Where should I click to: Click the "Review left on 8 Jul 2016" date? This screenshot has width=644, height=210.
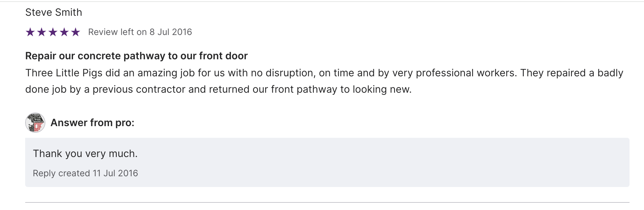(x=140, y=32)
